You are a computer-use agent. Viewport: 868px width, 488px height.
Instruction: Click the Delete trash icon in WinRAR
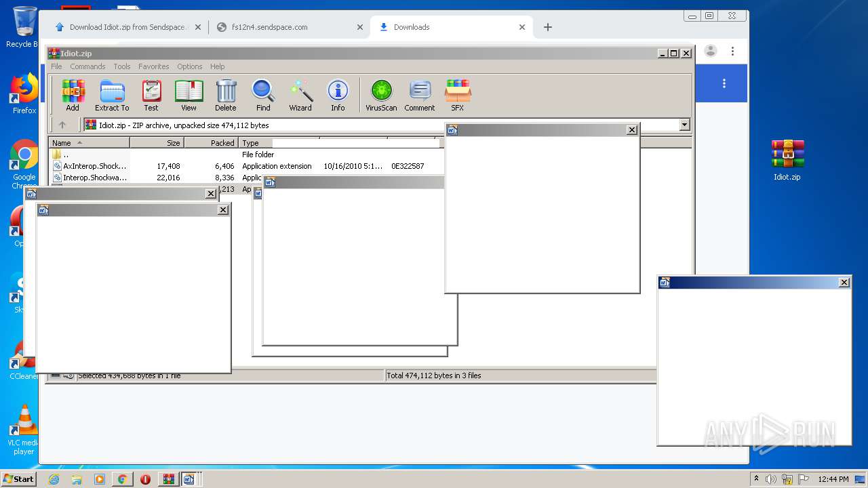click(226, 95)
